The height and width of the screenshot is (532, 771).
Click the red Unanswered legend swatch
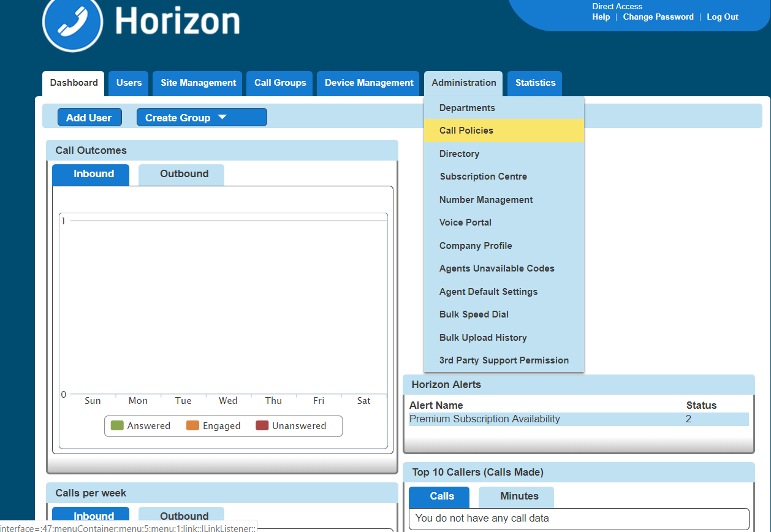click(x=262, y=425)
